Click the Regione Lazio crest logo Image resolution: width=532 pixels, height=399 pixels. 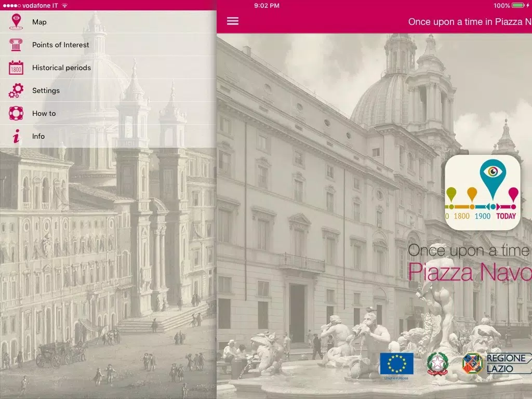pyautogui.click(x=473, y=363)
